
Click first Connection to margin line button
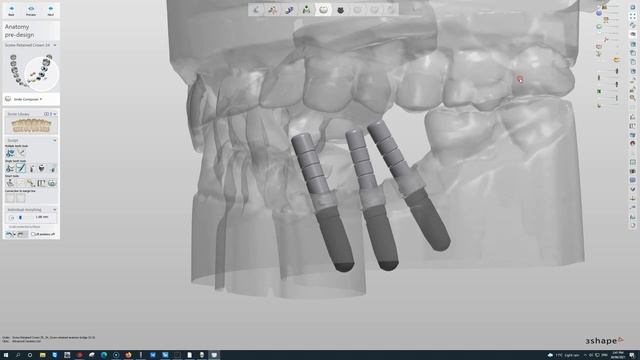(10, 198)
